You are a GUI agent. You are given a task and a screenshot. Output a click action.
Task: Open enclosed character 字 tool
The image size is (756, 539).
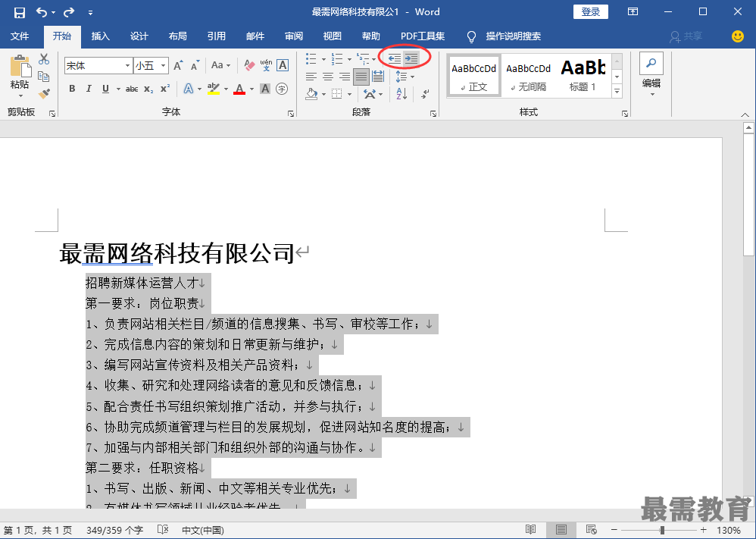[x=282, y=89]
